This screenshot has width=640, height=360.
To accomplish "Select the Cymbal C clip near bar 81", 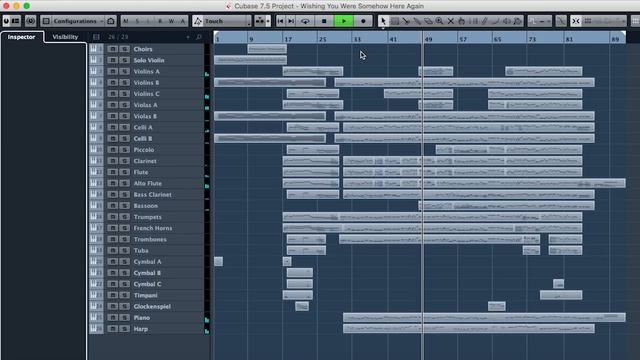I will (558, 284).
